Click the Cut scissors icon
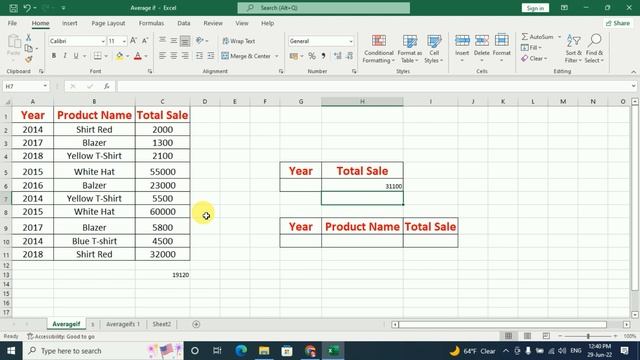 [x=29, y=38]
